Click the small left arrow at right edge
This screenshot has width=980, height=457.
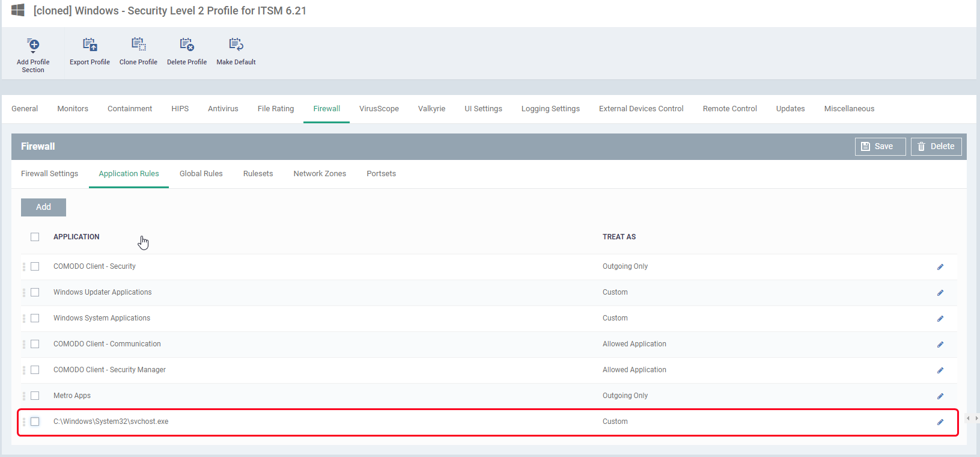pos(968,418)
